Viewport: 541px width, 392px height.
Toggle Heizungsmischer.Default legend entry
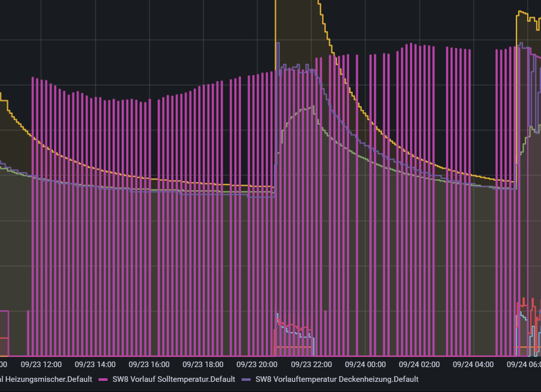[46, 379]
